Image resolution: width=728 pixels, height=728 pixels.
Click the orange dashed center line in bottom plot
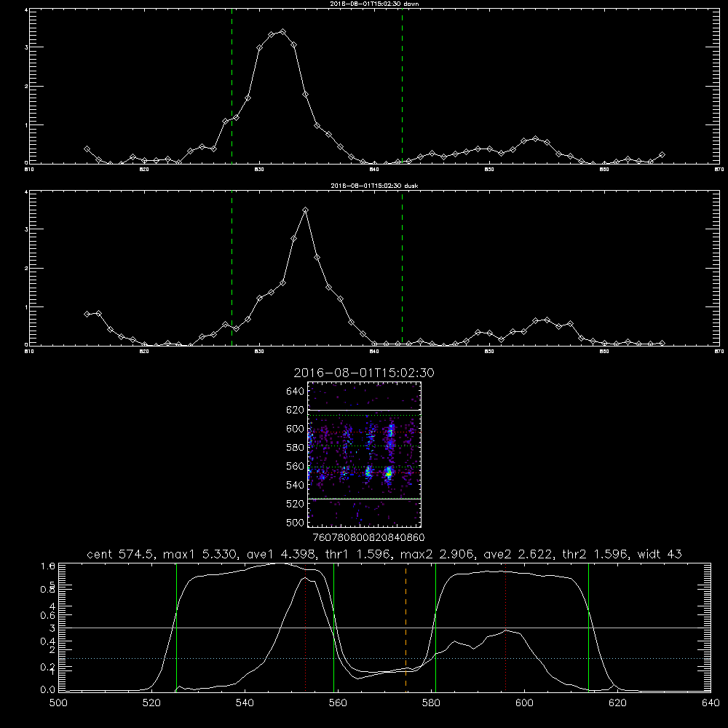[405, 627]
